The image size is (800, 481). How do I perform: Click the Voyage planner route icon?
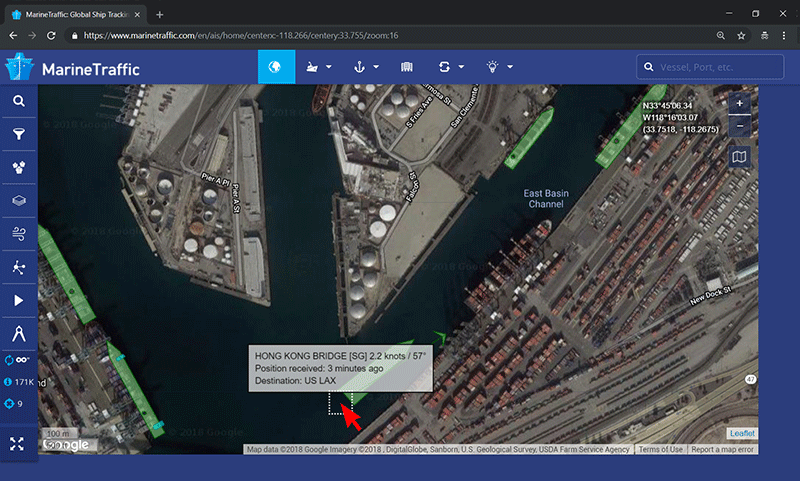(x=444, y=67)
